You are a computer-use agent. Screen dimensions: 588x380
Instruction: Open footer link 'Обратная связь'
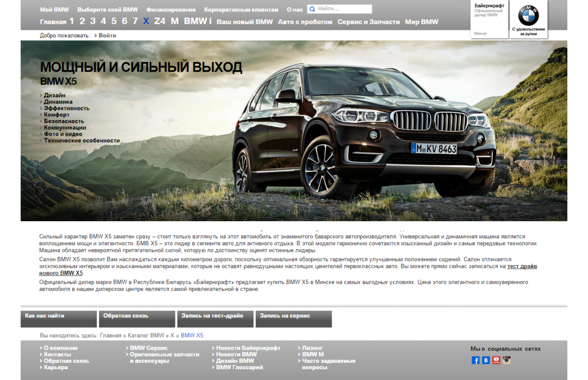point(66,360)
